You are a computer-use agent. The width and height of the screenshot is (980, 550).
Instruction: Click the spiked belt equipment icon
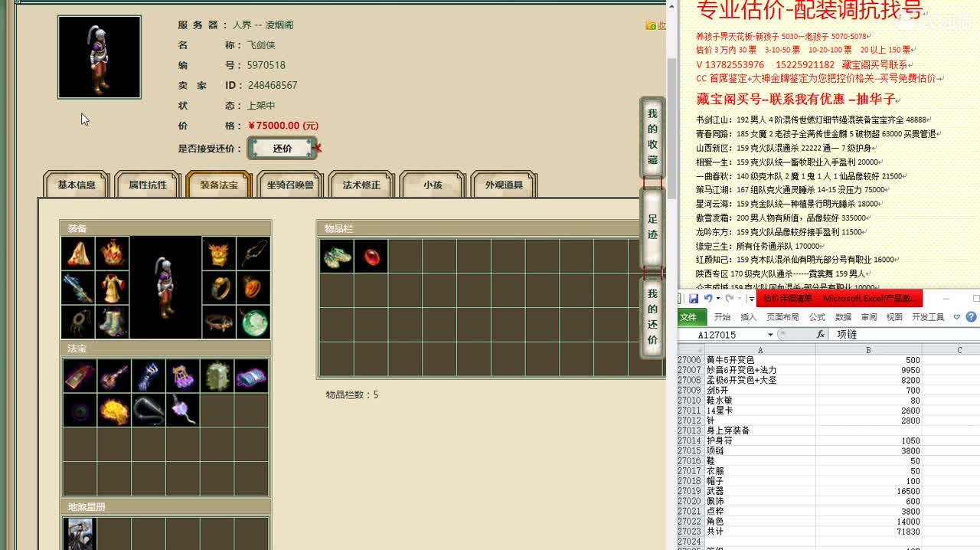click(219, 322)
